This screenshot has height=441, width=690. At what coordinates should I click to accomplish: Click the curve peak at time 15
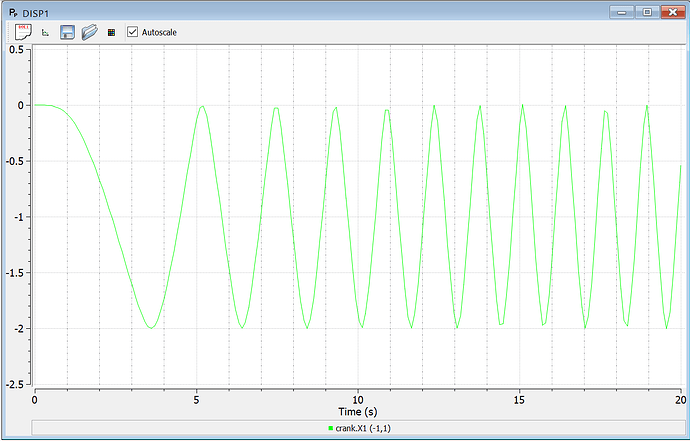(522, 105)
